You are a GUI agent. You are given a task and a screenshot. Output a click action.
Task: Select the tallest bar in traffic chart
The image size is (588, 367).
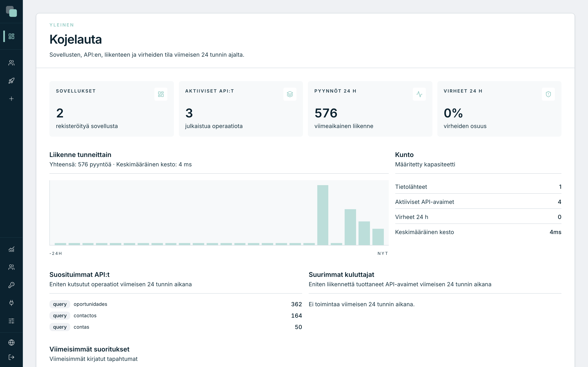pos(323,215)
